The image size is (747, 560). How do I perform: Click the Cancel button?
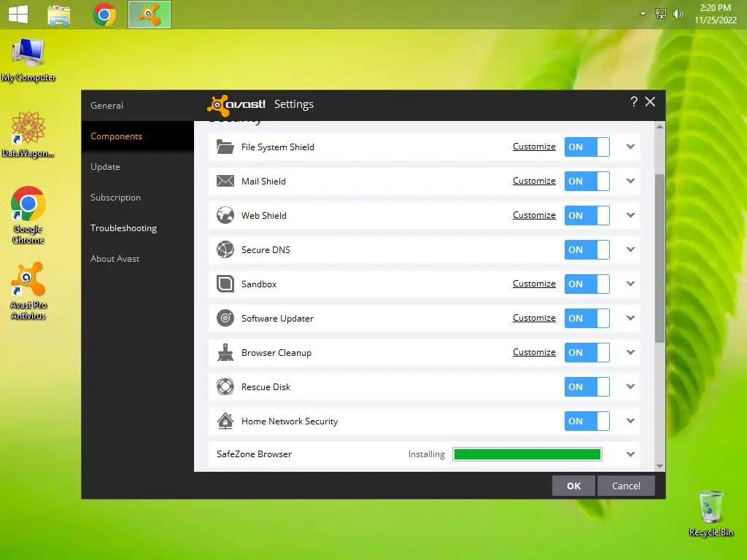tap(626, 486)
